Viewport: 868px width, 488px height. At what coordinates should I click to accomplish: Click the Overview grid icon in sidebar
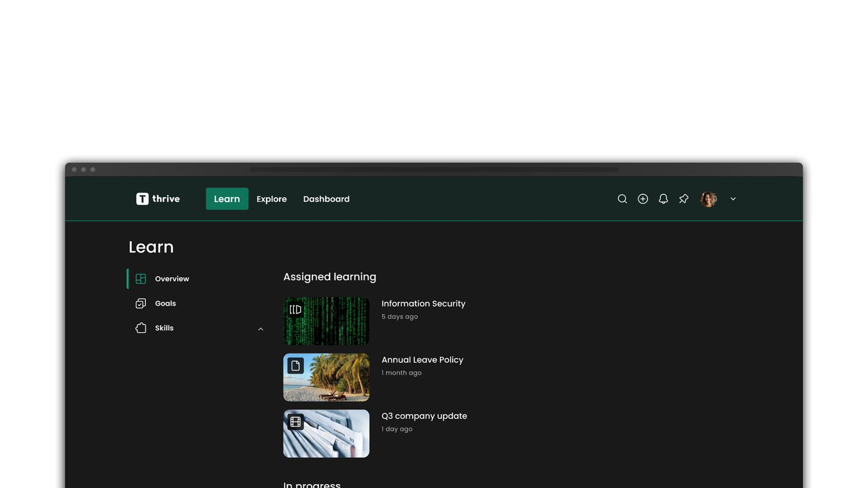coord(141,279)
